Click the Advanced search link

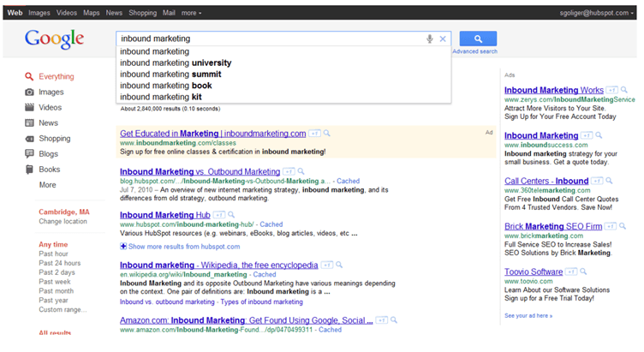pos(474,51)
